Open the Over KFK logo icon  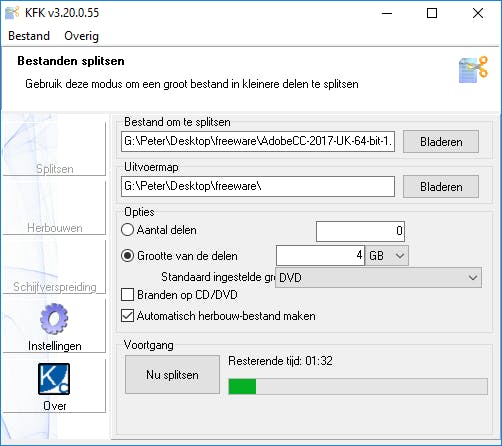pos(54,379)
